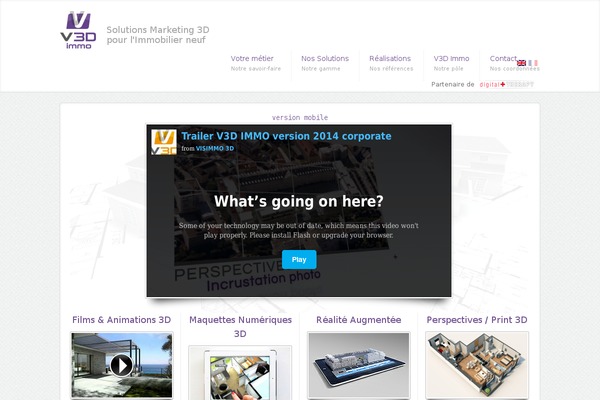Open augmented reality building thumbnail
Image resolution: width=600 pixels, height=400 pixels.
359,365
